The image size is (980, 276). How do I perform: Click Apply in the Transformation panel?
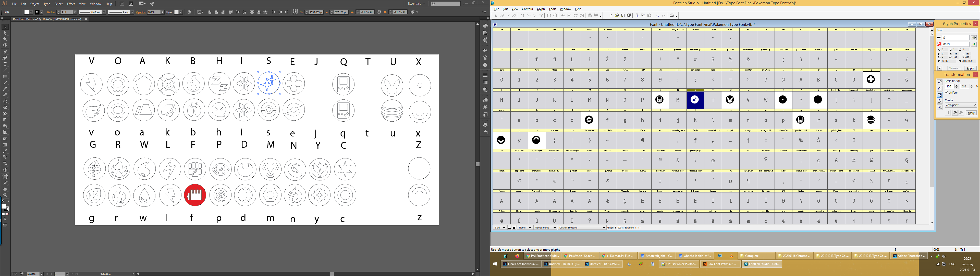click(x=971, y=113)
